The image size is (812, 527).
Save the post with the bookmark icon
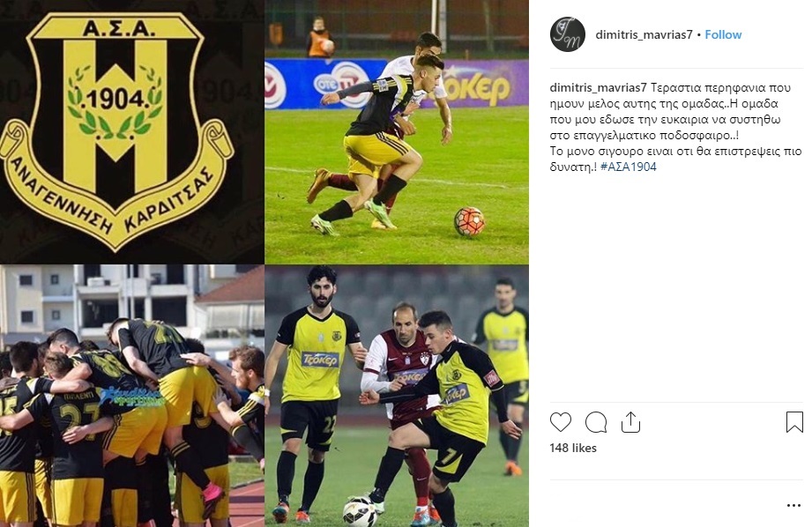[x=794, y=422]
